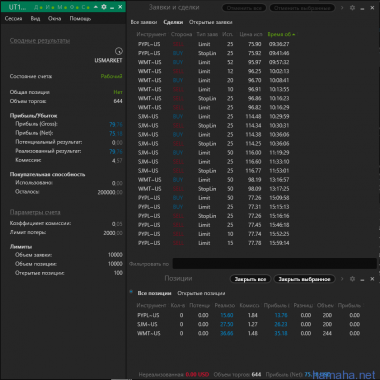380x380 pixels.
Task: Select the PYPL~US deal at 15:09:58
Action: [x=213, y=198]
